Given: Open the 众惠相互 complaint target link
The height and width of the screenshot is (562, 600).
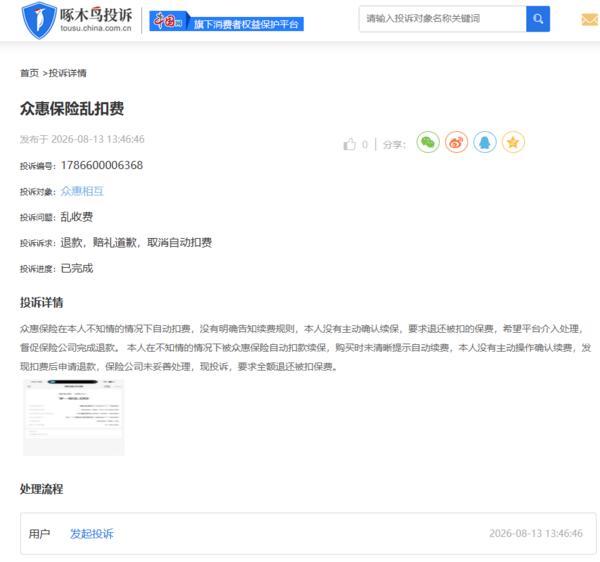Looking at the screenshot, I should point(82,191).
